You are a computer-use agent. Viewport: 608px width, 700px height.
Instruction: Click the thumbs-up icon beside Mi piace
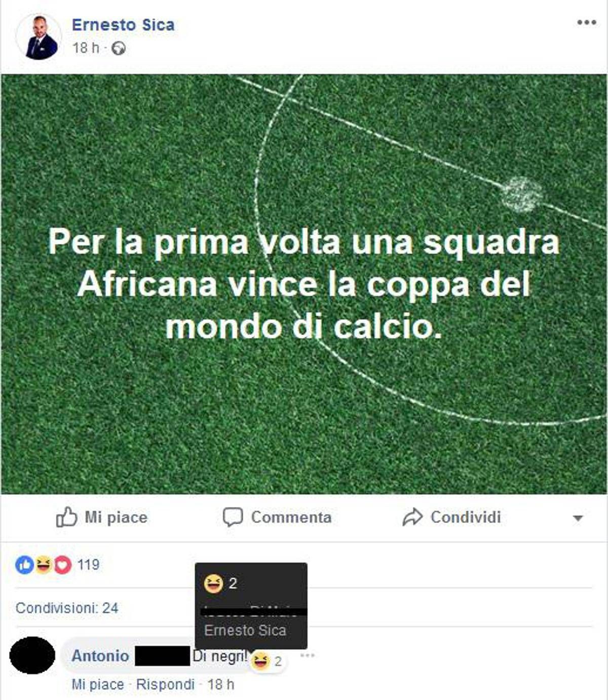pos(66,518)
